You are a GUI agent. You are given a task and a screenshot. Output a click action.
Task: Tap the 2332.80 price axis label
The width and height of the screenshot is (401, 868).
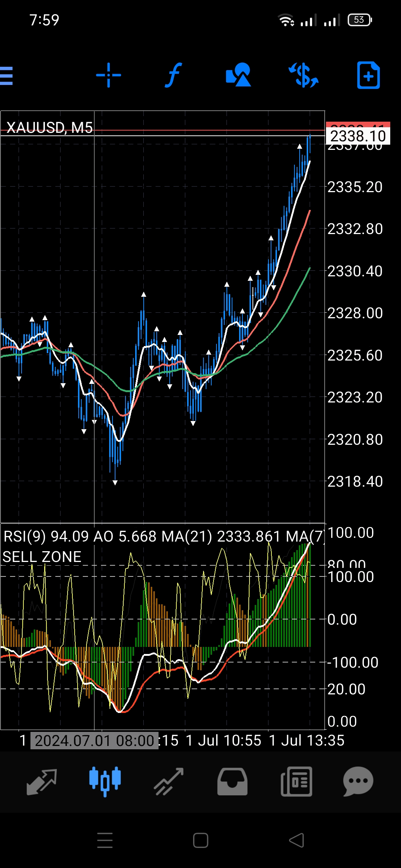tap(355, 229)
